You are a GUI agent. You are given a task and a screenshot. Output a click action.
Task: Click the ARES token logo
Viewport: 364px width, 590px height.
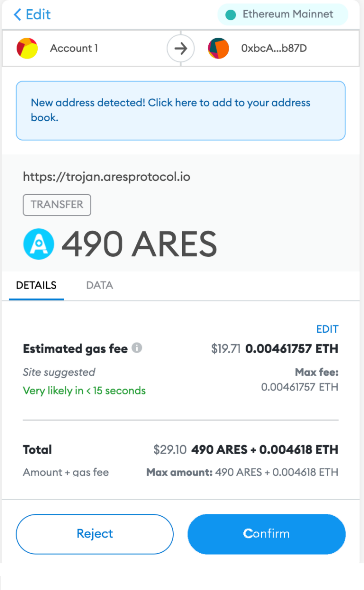click(x=39, y=244)
